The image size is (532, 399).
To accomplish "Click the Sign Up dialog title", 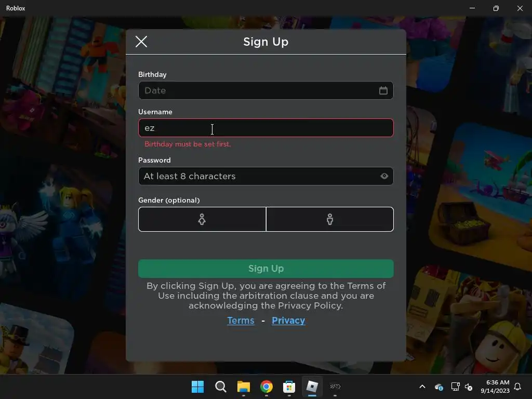I will pos(265,42).
